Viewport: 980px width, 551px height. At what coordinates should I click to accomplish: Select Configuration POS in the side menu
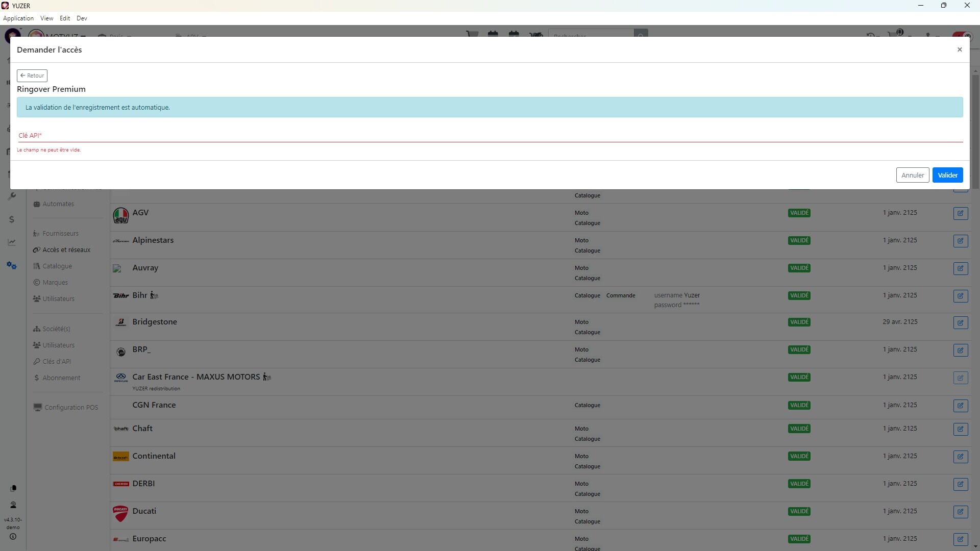pyautogui.click(x=70, y=408)
